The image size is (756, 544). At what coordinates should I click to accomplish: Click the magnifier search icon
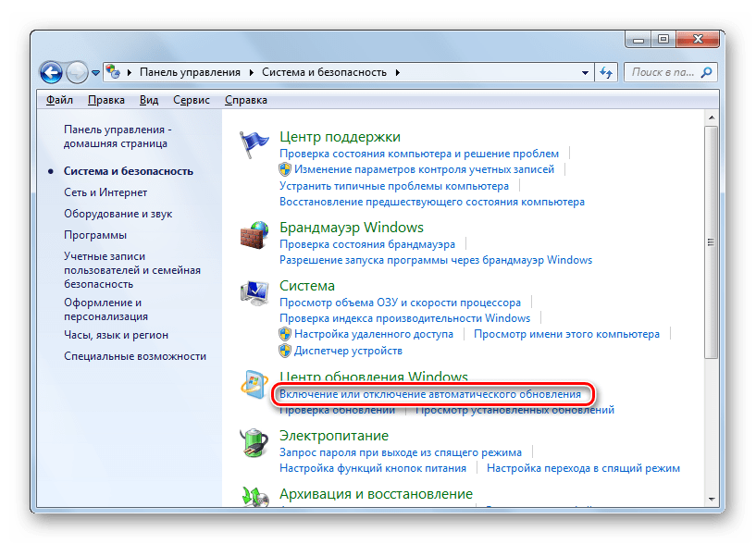click(706, 72)
